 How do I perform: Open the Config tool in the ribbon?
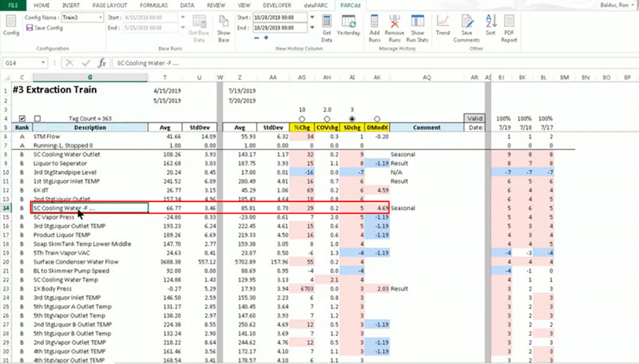[x=11, y=26]
